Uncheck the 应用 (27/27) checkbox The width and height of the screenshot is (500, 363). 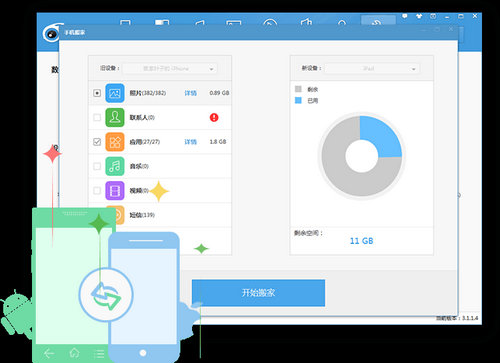tap(97, 142)
